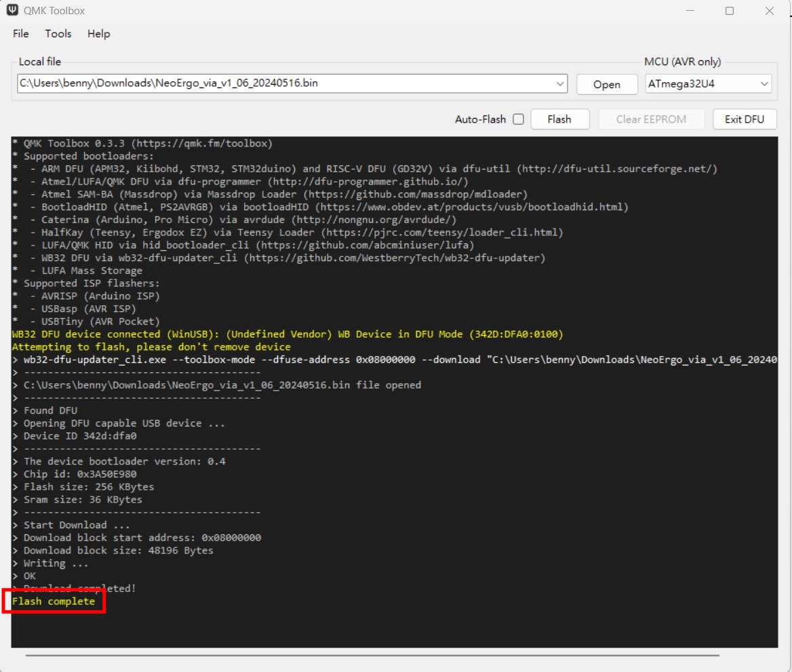Click the 'Atmel/LUFA/QMK DFU via dfu-programmer' line
This screenshot has height=672, width=792.
[241, 181]
